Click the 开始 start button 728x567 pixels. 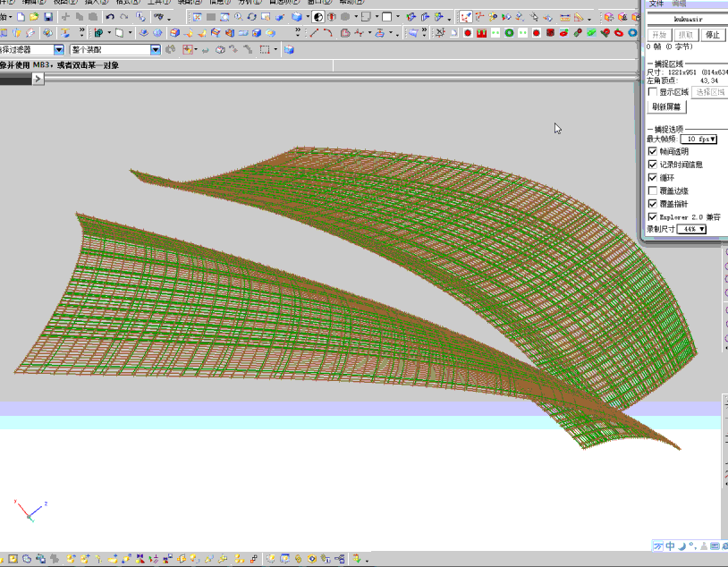pos(659,35)
